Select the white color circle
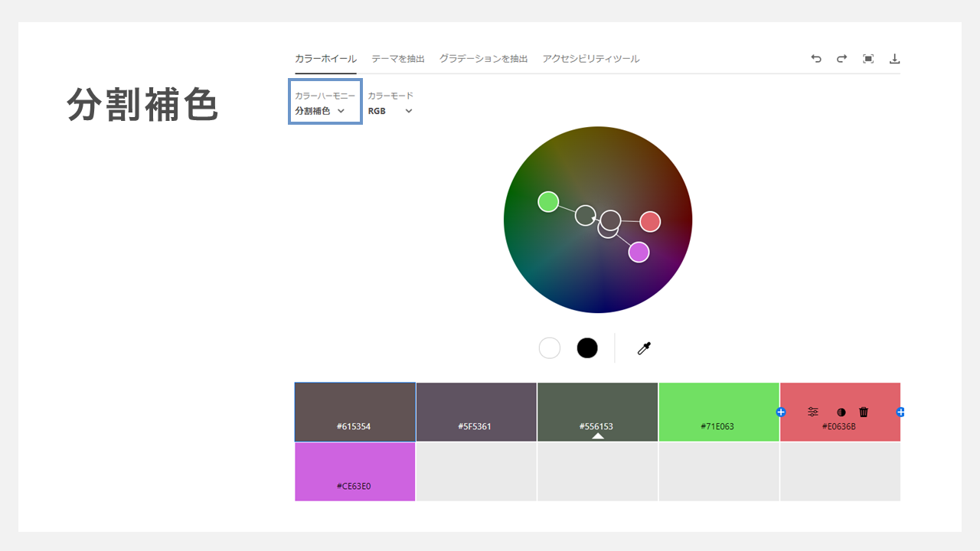980x551 pixels. coord(550,348)
